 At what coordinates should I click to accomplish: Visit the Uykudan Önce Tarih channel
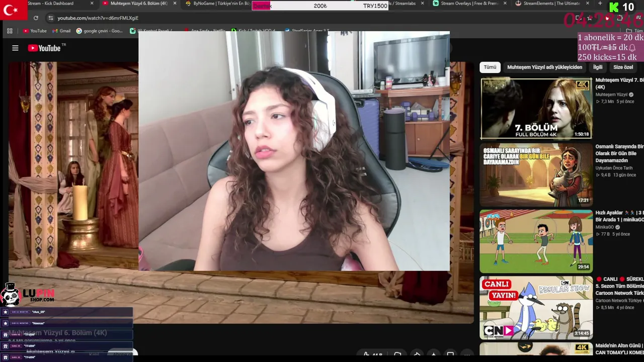[x=614, y=168]
